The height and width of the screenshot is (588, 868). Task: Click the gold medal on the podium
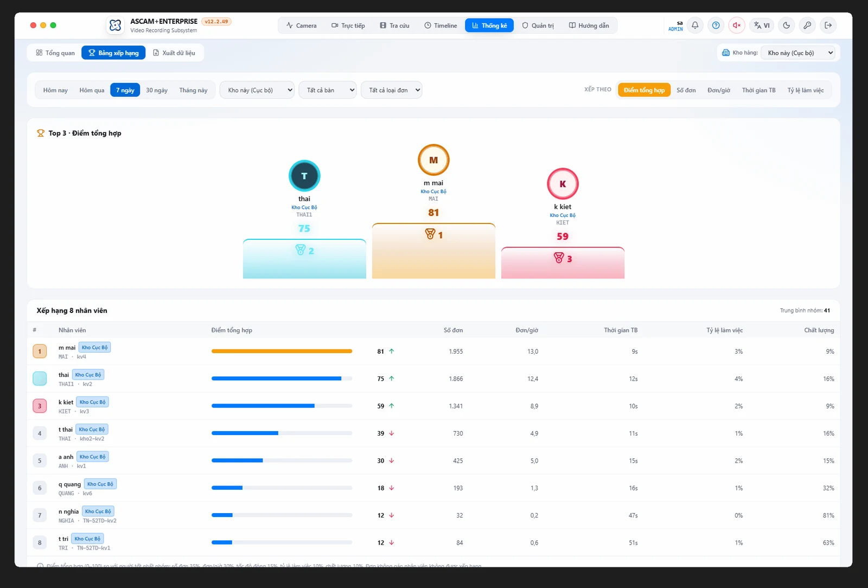point(430,234)
